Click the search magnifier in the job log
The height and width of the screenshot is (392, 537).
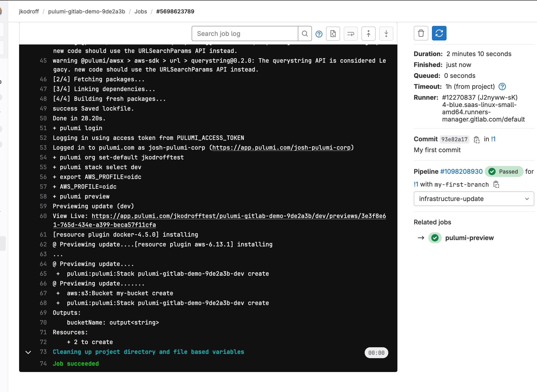[x=305, y=33]
